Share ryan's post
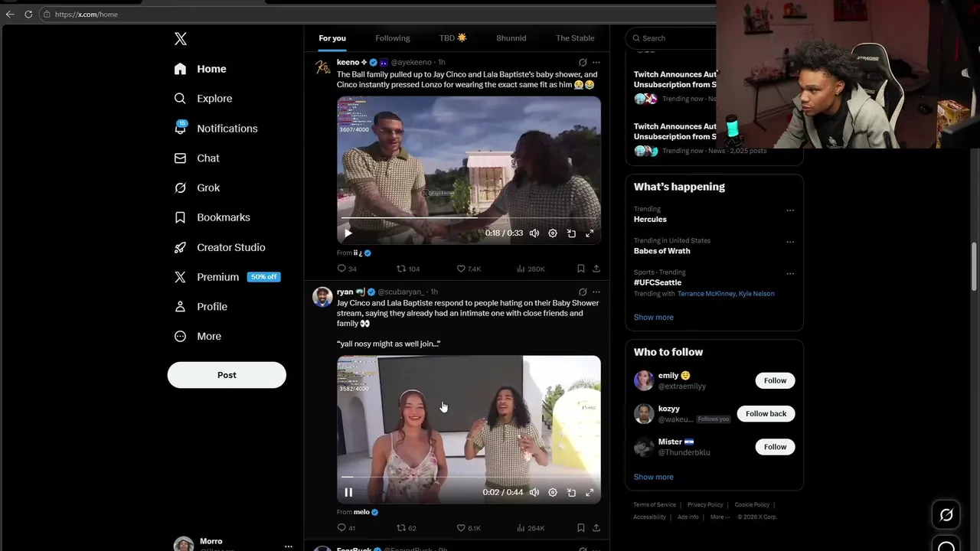The height and width of the screenshot is (551, 980). point(596,528)
